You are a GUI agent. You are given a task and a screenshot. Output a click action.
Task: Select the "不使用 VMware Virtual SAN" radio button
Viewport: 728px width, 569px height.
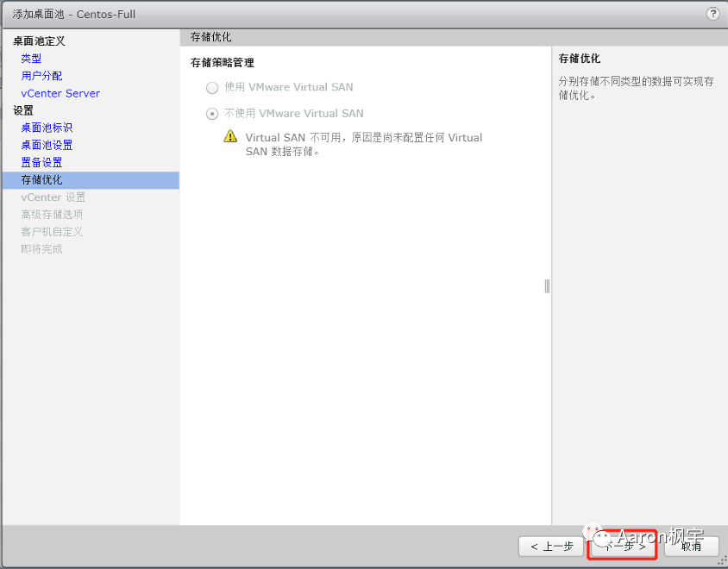click(x=212, y=114)
